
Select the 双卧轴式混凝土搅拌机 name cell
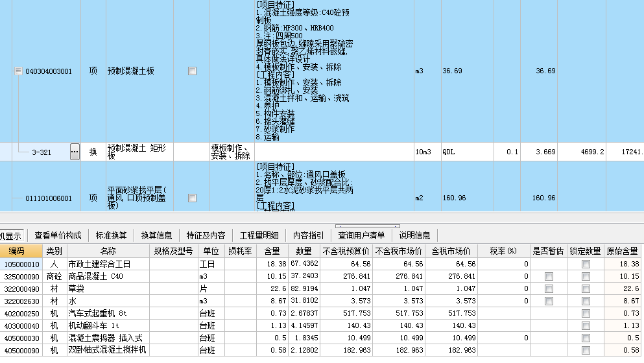[108, 350]
